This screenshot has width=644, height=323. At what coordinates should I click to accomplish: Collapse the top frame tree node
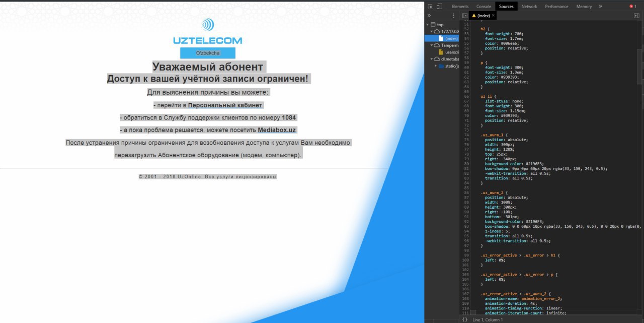point(428,25)
